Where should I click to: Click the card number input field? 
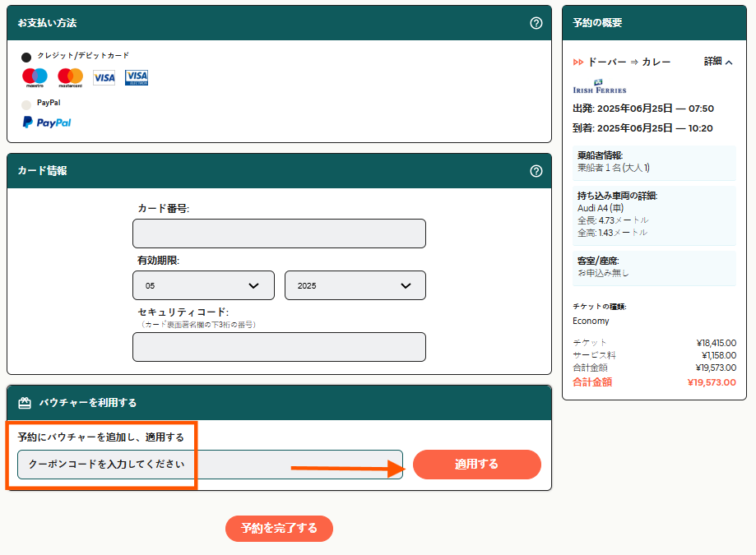pos(279,234)
